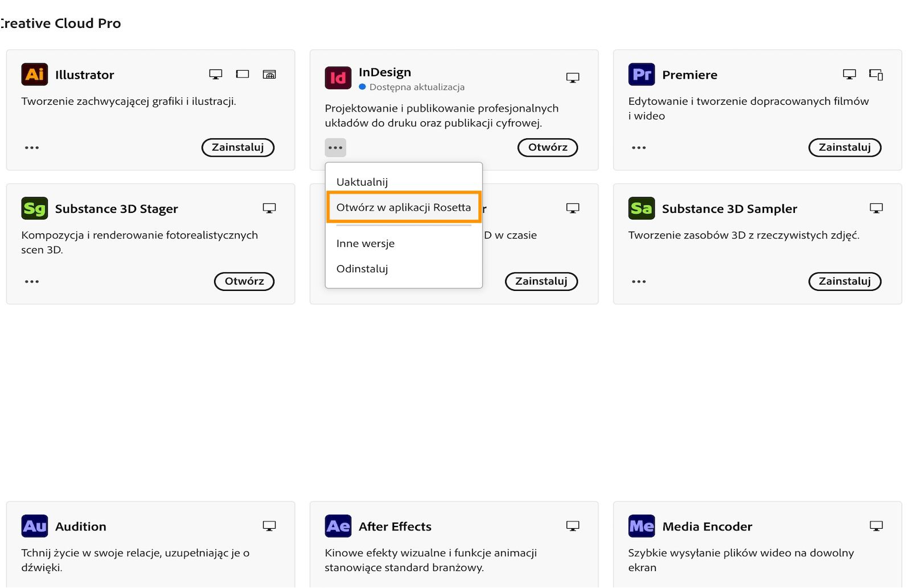Click Substance 3D Sampler's desktop icon
The height and width of the screenshot is (588, 911).
[876, 208]
